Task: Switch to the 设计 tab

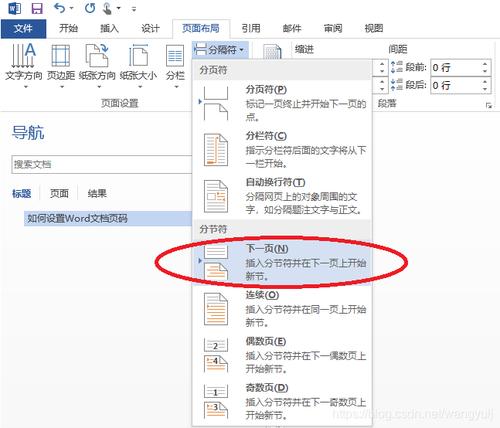Action: click(x=150, y=29)
